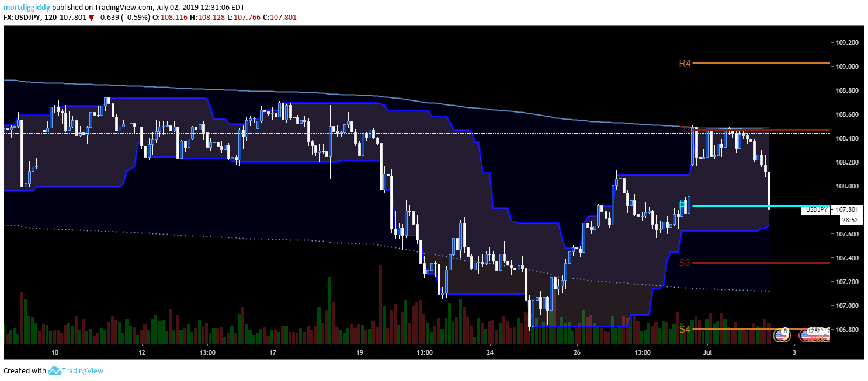Click the 17 date label on time axis
This screenshot has width=868, height=381.
[x=273, y=352]
